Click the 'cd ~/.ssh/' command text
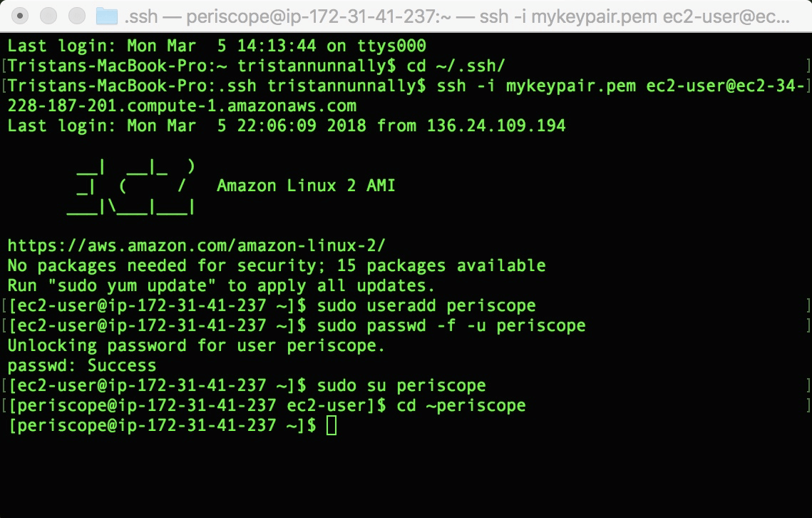Viewport: 812px width, 518px height. [456, 66]
